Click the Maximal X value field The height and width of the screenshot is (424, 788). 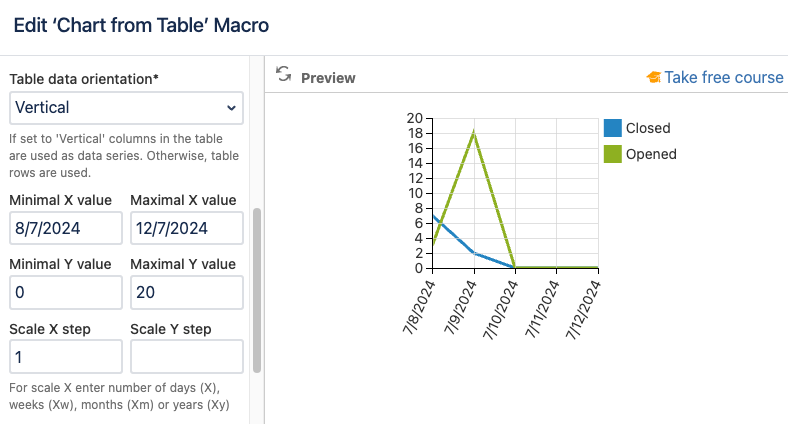[x=187, y=228]
